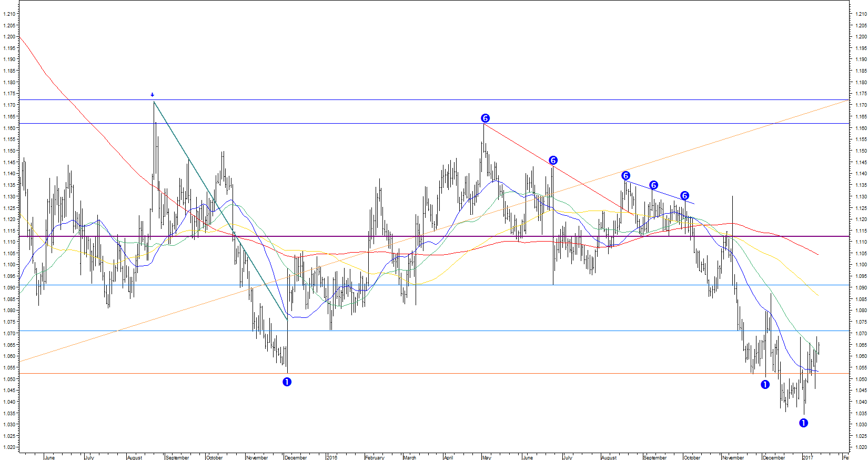Click the 1.160 label on the right price axis

(x=861, y=128)
